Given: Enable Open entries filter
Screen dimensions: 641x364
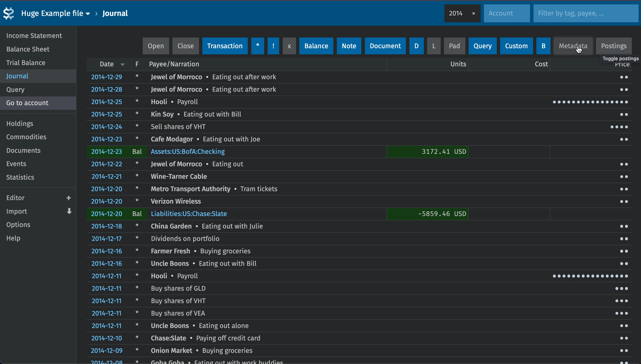Looking at the screenshot, I should pyautogui.click(x=156, y=46).
